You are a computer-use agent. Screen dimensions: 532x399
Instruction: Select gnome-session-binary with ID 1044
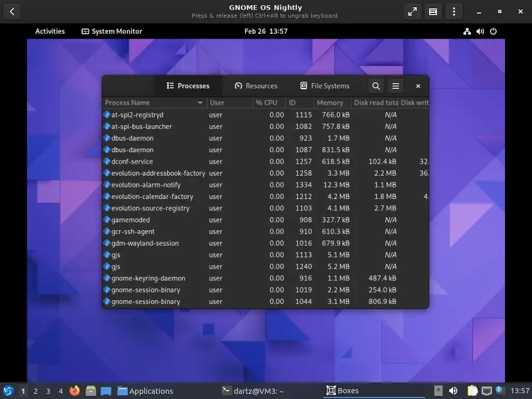(265, 302)
